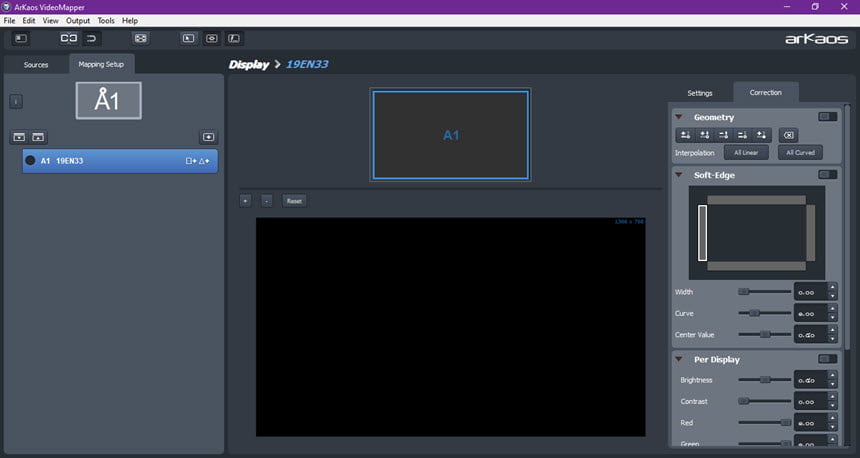Viewport: 860px width, 458px height.
Task: Click the Soft-Edge Width slider handle
Action: tap(744, 292)
